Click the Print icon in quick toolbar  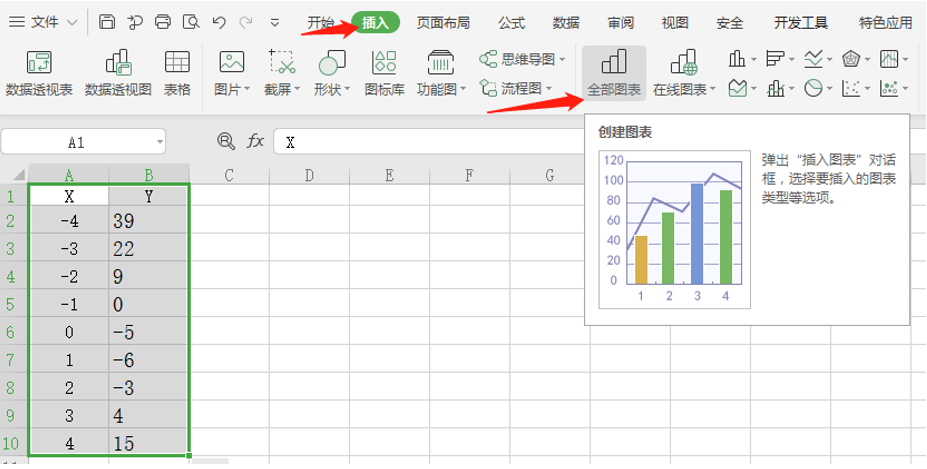pyautogui.click(x=163, y=22)
